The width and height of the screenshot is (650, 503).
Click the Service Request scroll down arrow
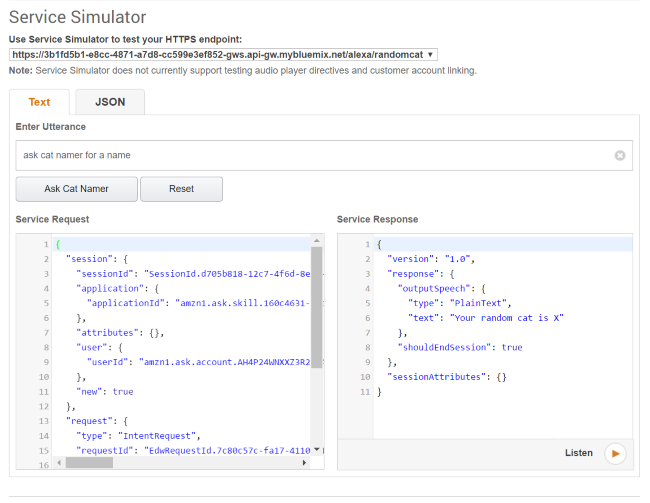pyautogui.click(x=317, y=450)
